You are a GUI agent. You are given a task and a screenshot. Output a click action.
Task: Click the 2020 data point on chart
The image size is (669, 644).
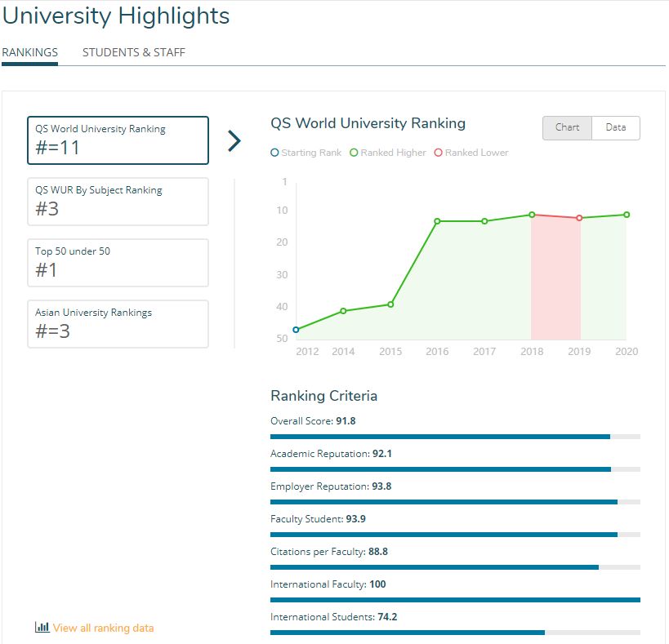coord(627,215)
